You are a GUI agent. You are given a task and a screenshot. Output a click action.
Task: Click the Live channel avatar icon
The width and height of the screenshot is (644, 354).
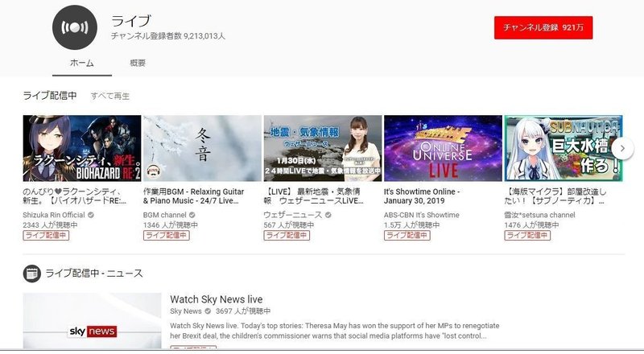click(75, 27)
